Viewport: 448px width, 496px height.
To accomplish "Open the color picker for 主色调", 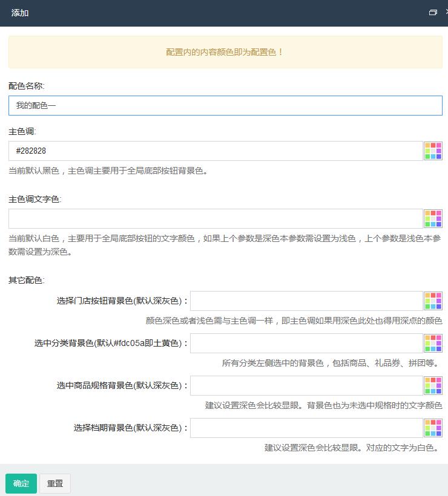I will pyautogui.click(x=433, y=151).
